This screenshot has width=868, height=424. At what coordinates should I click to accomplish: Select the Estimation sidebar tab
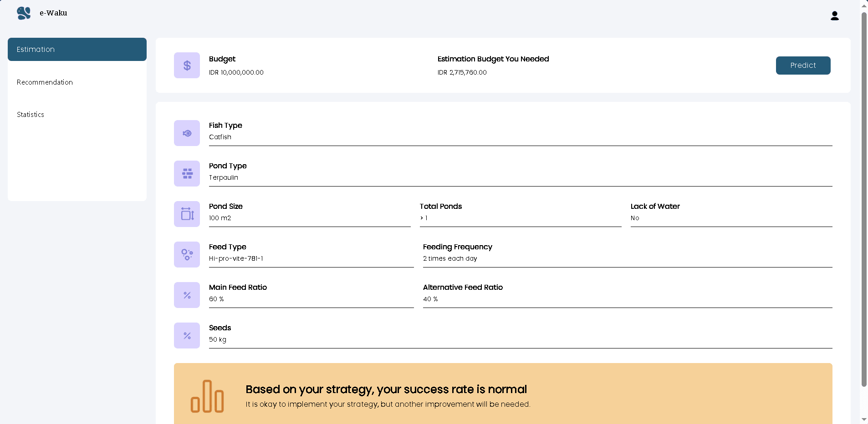click(77, 50)
